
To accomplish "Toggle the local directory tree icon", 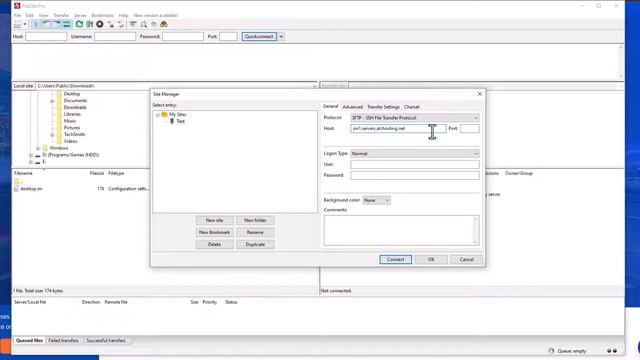I will (46, 24).
